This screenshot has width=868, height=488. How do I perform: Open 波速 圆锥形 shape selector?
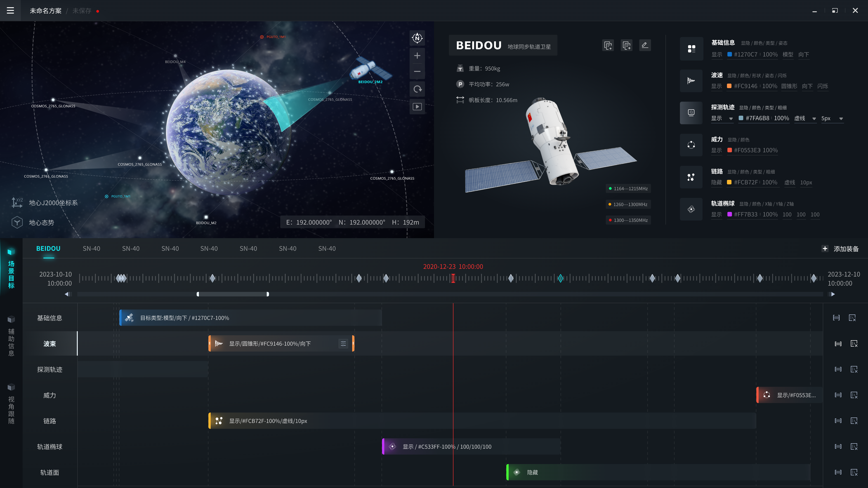(x=789, y=86)
